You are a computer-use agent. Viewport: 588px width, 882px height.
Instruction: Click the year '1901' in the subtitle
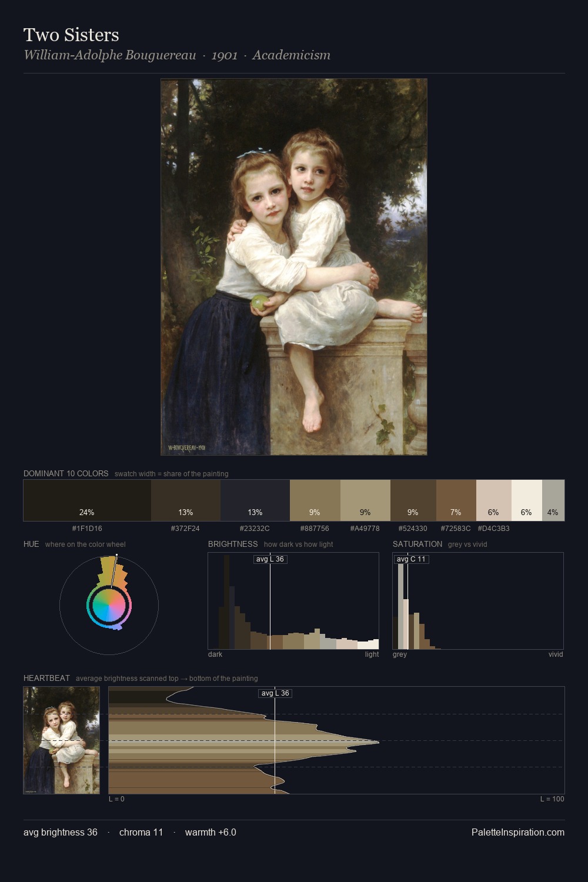[x=225, y=55]
